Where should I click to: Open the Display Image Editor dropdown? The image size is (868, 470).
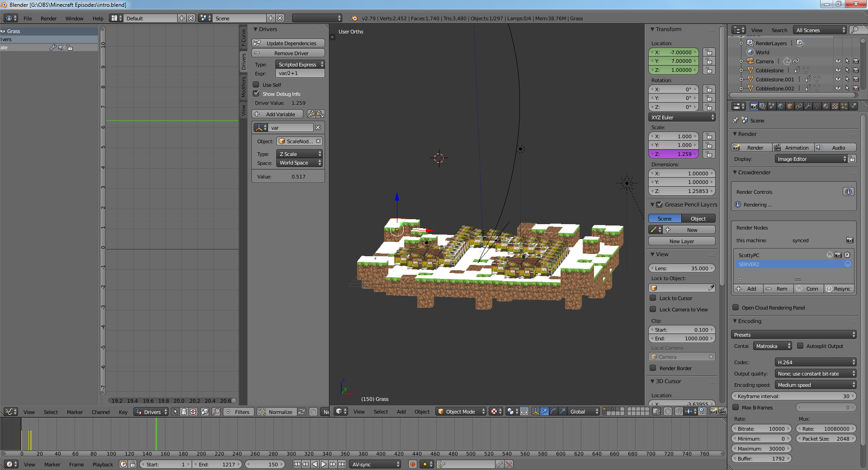(x=811, y=159)
